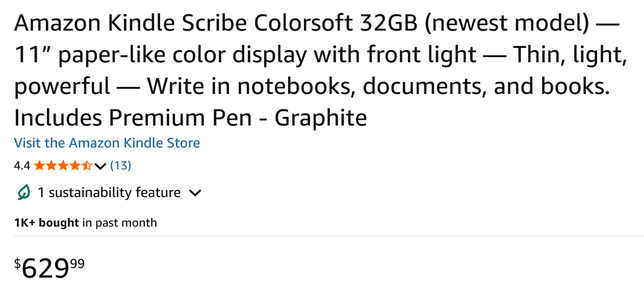Image resolution: width=644 pixels, height=295 pixels.
Task: Click the superscript dollar sign in the price
Action: [17, 263]
